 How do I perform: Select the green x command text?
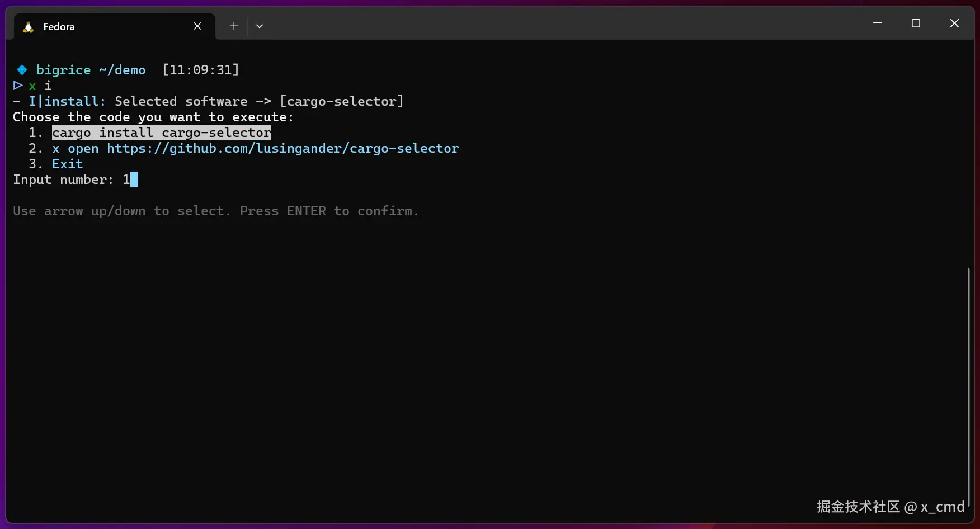click(x=32, y=86)
